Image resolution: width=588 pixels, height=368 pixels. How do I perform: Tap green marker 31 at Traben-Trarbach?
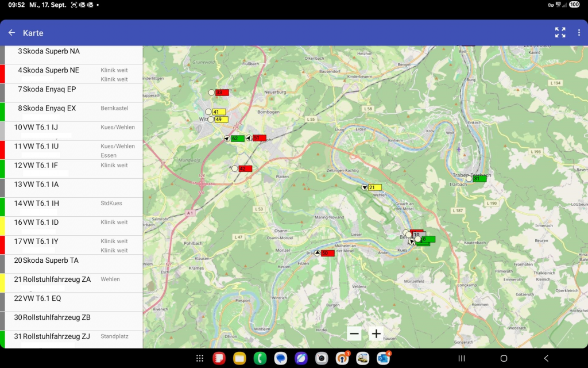pyautogui.click(x=479, y=179)
